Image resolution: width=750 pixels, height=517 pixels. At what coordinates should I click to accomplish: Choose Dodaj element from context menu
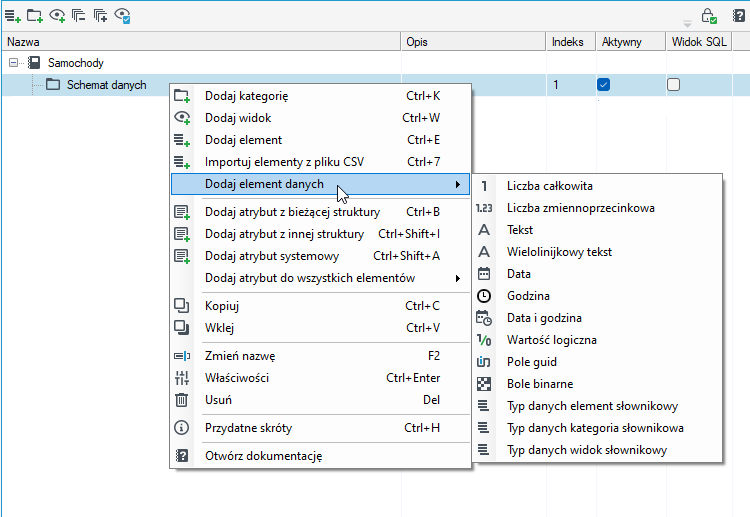pos(320,140)
